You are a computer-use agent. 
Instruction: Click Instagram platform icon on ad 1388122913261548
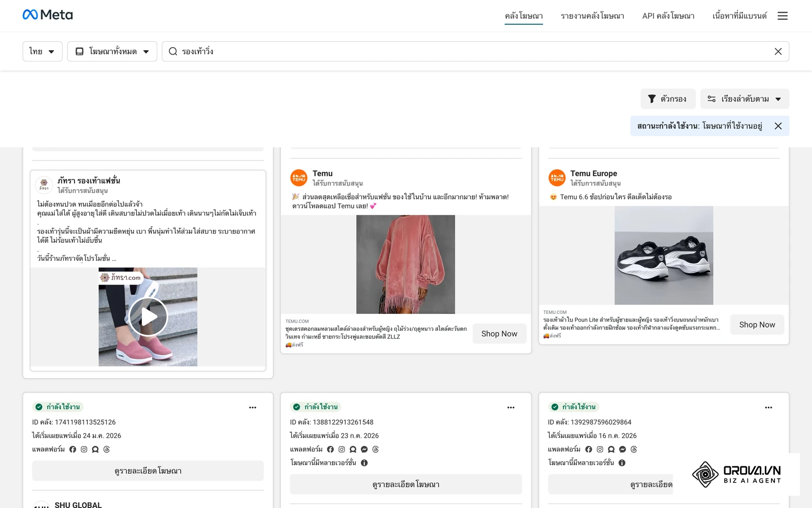coord(342,450)
